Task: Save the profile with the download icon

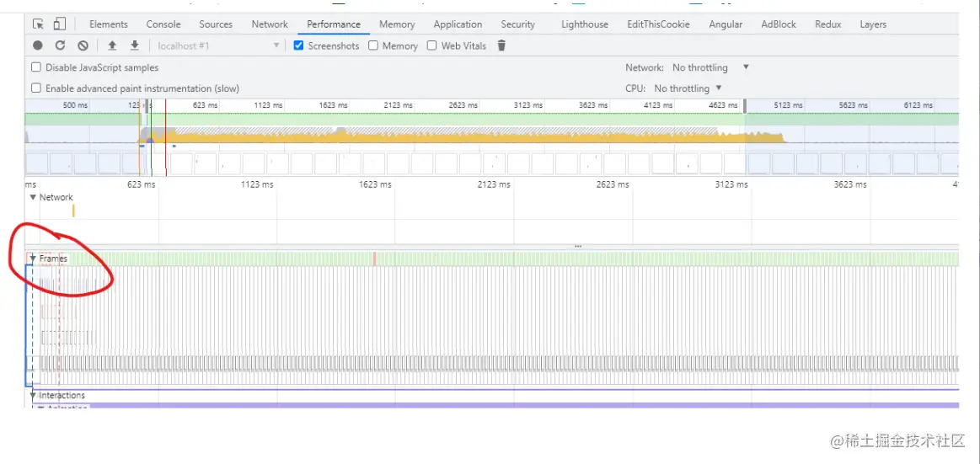Action: [134, 45]
